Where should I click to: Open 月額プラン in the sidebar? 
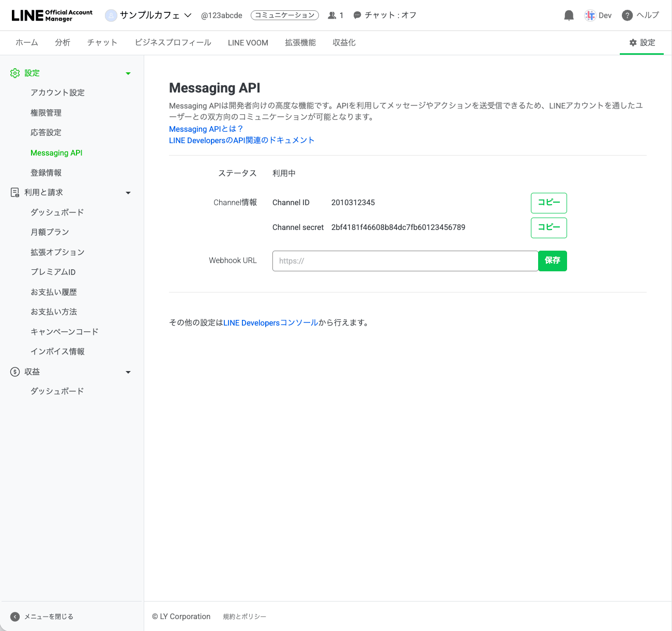point(50,233)
